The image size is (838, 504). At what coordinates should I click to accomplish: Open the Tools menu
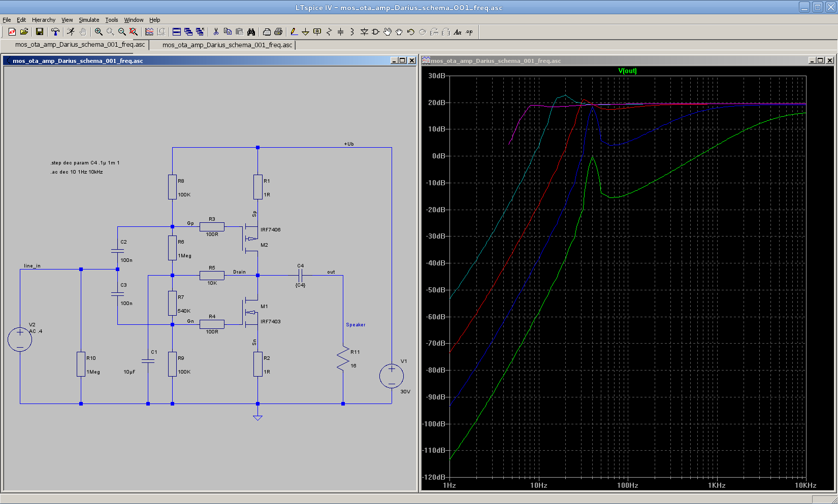pyautogui.click(x=112, y=20)
